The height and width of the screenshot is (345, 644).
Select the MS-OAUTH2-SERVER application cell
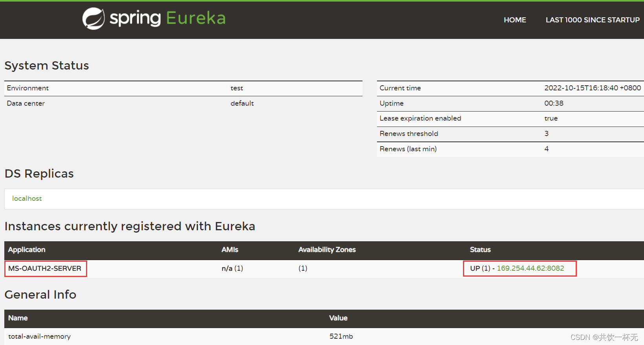click(x=45, y=268)
